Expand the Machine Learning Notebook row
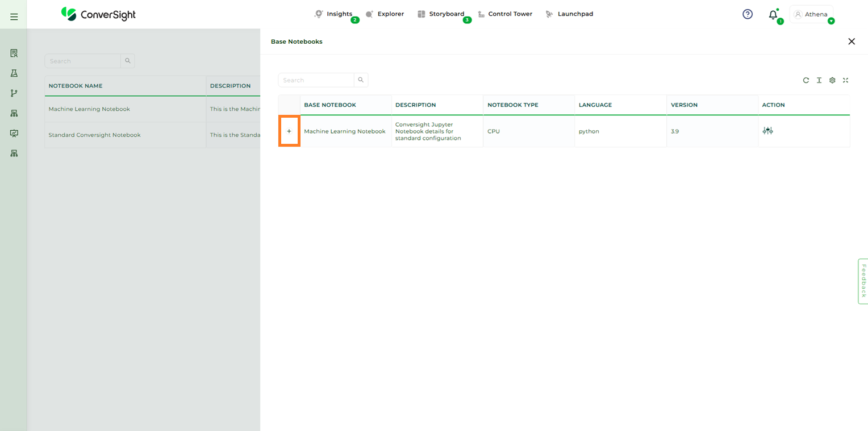The image size is (868, 431). pos(289,131)
